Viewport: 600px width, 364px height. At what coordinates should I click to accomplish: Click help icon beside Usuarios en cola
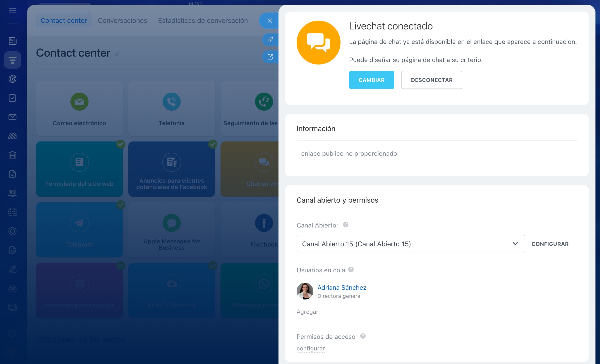coord(351,269)
